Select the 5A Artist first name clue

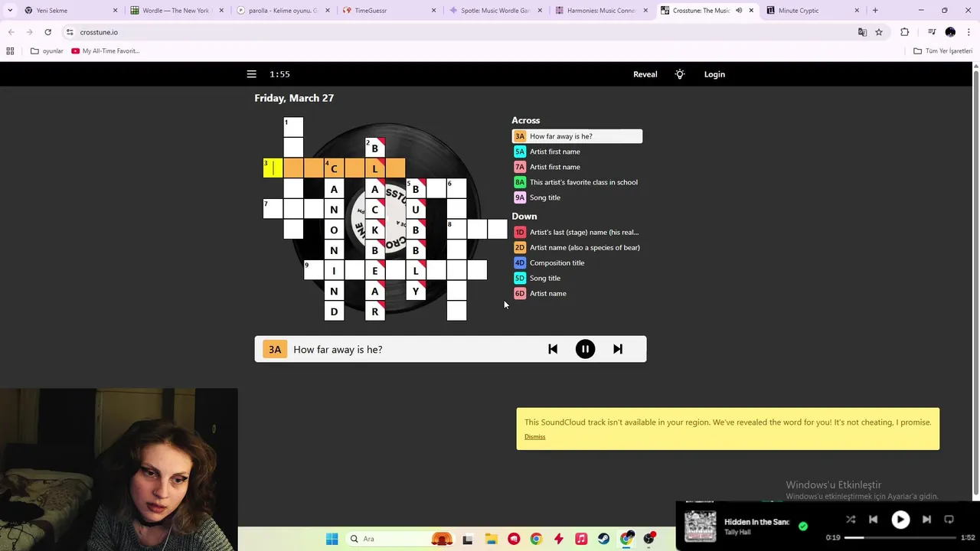pos(577,152)
